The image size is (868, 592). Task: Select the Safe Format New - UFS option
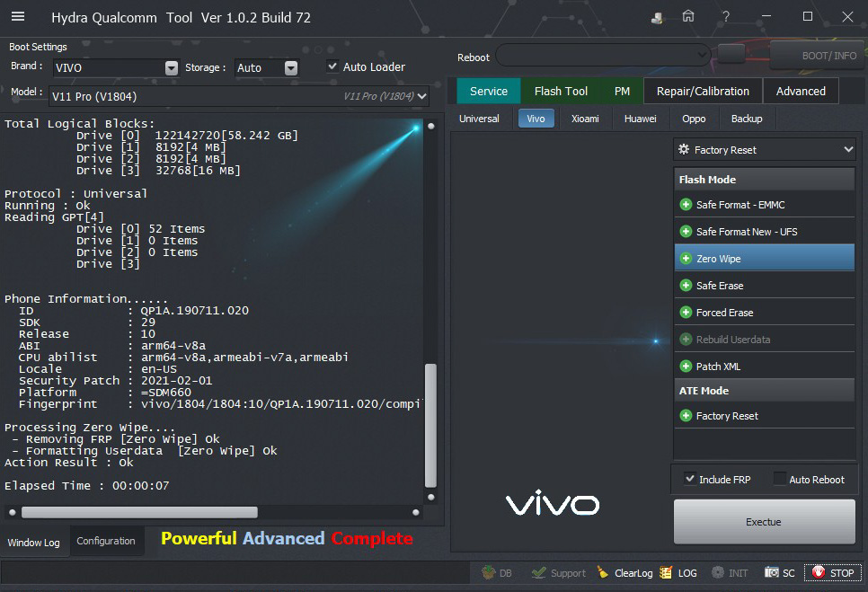[x=765, y=231]
